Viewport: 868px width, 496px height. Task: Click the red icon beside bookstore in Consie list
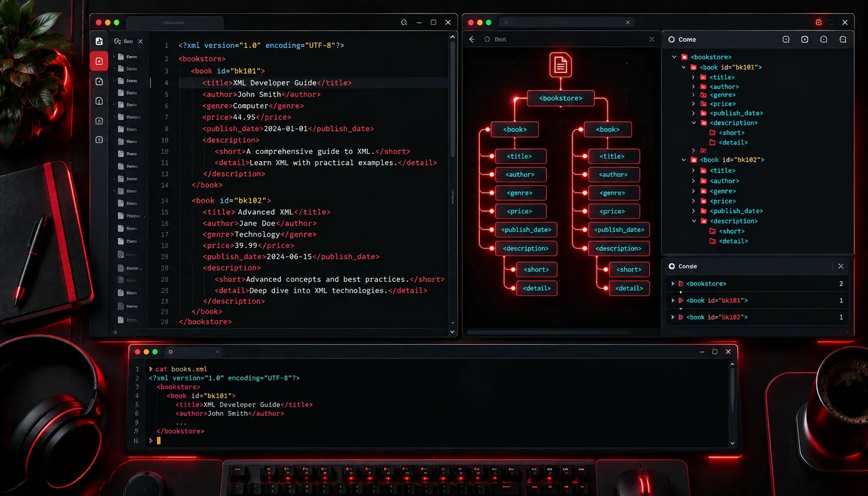click(681, 284)
